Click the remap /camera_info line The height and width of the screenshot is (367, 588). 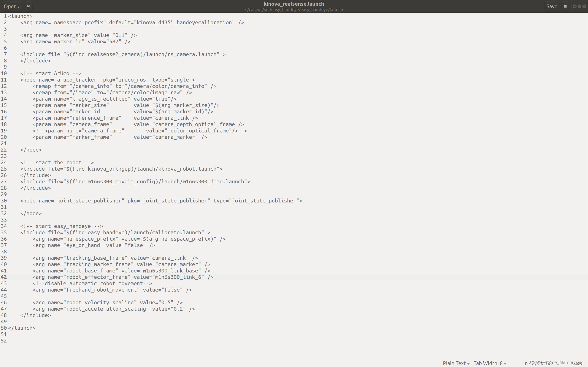(x=124, y=86)
